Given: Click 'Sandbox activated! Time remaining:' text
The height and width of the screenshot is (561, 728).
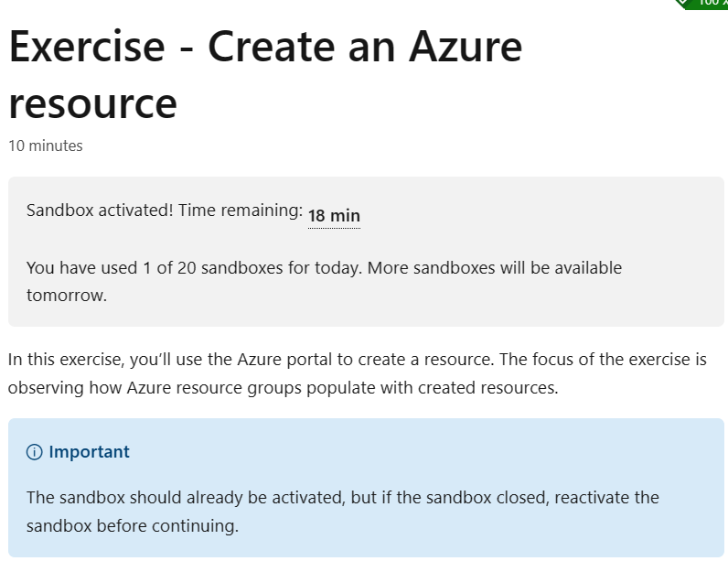Looking at the screenshot, I should (165, 210).
